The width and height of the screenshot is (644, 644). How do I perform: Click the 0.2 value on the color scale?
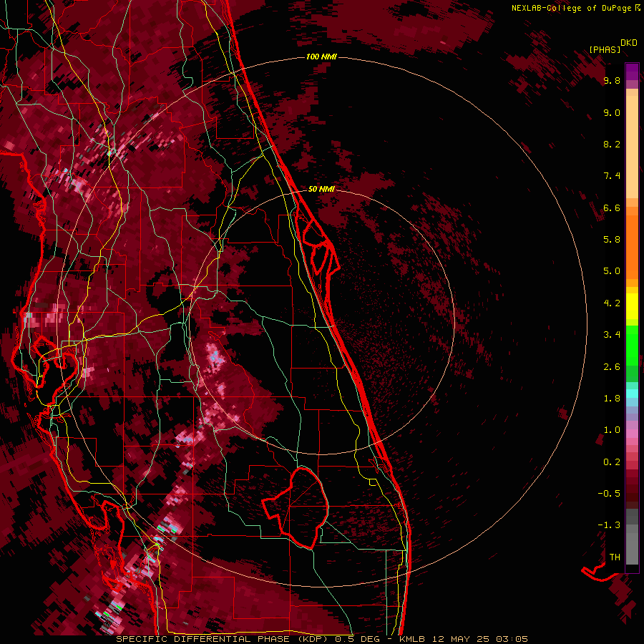point(612,462)
